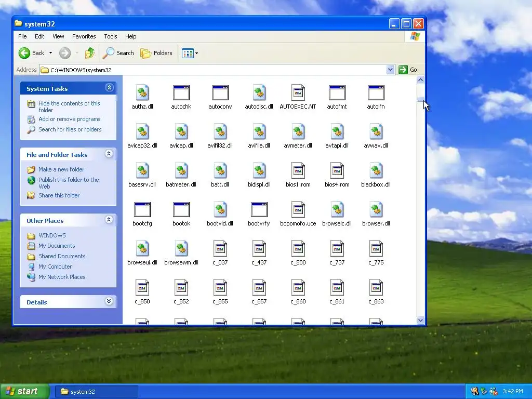This screenshot has width=532, height=399.
Task: Select the blackbox.dll file icon
Action: pyautogui.click(x=376, y=170)
